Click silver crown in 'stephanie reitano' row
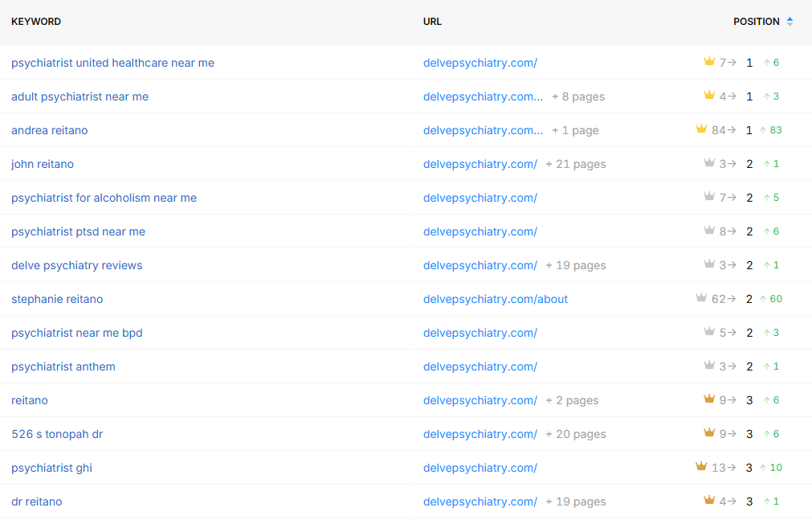This screenshot has width=812, height=528. pyautogui.click(x=701, y=297)
